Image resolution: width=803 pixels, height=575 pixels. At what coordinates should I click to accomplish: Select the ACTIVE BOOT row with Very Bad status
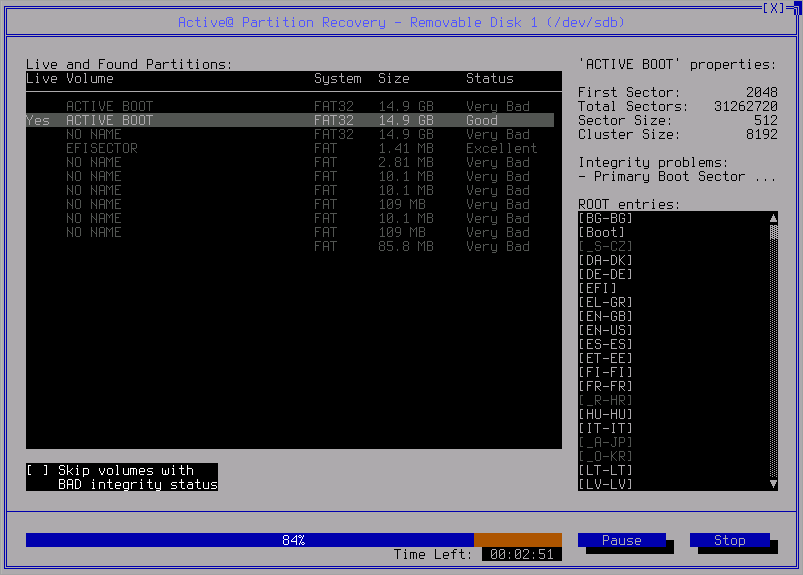tap(290, 107)
